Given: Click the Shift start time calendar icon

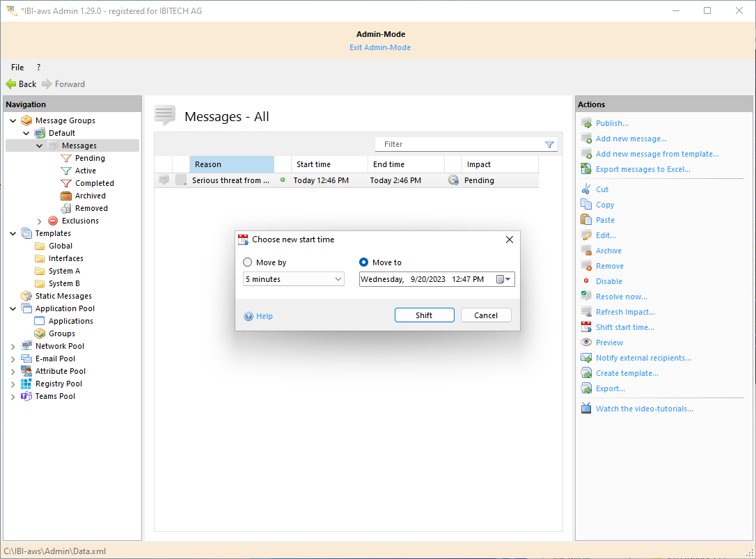Looking at the screenshot, I should tap(586, 327).
